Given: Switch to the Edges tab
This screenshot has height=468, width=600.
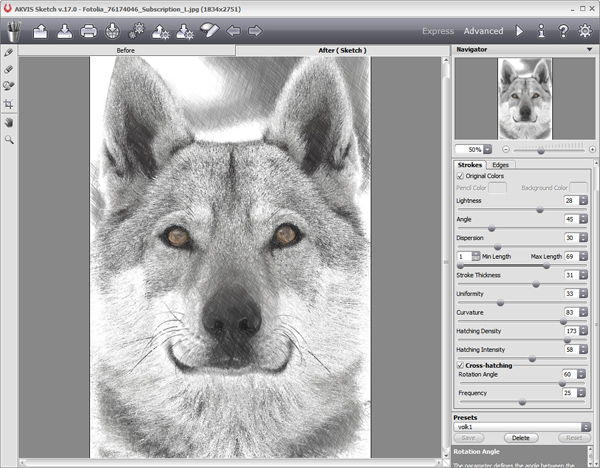Looking at the screenshot, I should (500, 164).
